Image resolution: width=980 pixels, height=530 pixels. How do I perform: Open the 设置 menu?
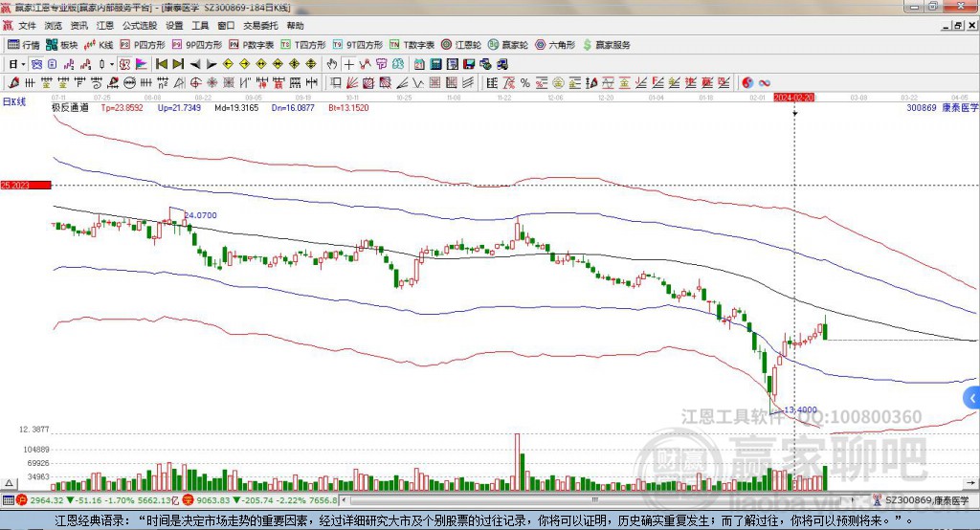[174, 26]
